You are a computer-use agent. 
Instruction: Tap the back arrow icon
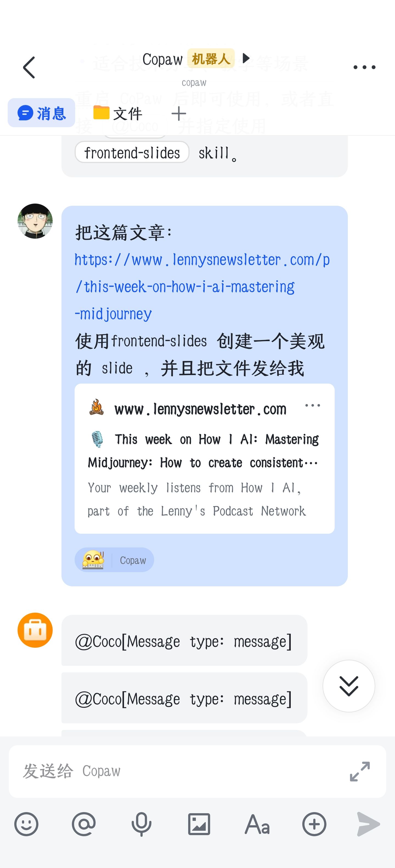(x=29, y=67)
